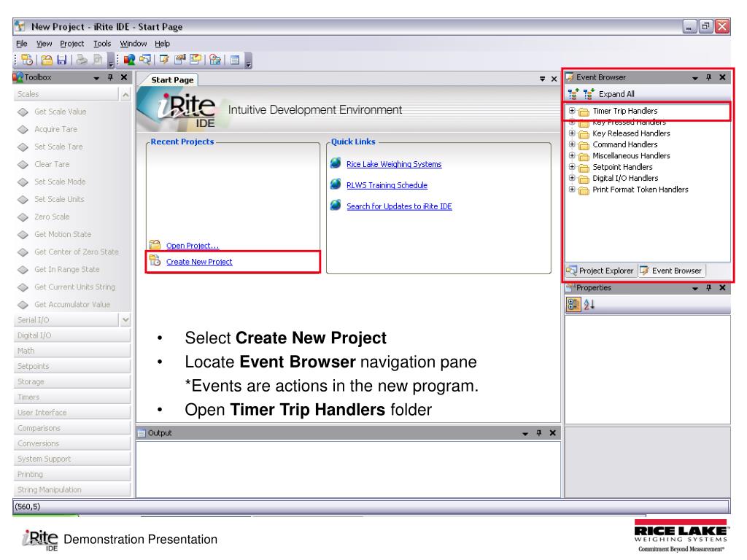Click the Project Explorer magnifier icon in the toolbar

coord(145,60)
